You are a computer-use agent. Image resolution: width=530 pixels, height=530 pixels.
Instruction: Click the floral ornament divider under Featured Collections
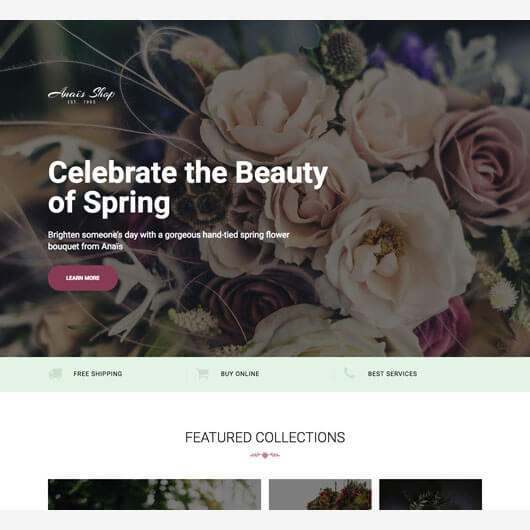pos(265,455)
